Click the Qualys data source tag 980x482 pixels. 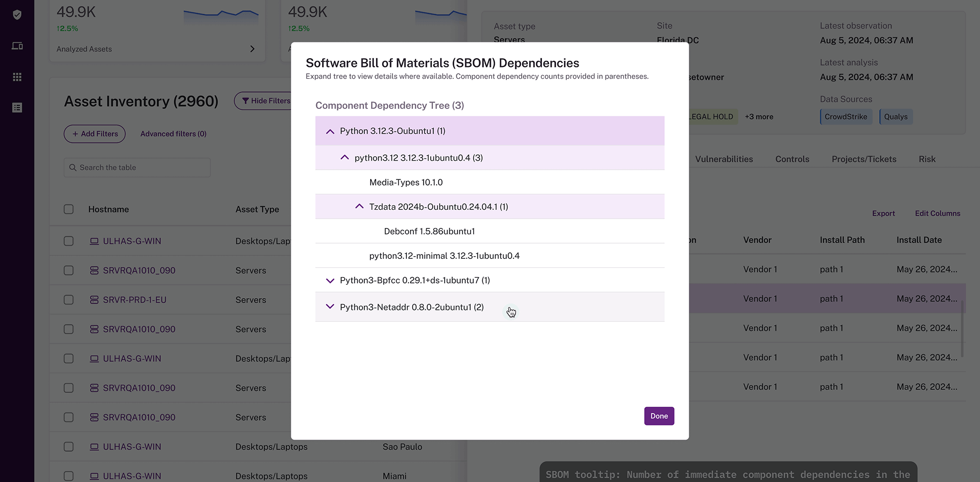pyautogui.click(x=895, y=117)
